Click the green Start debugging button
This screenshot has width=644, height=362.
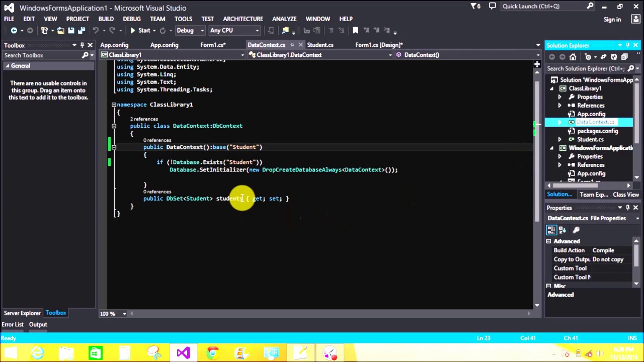tap(140, 31)
